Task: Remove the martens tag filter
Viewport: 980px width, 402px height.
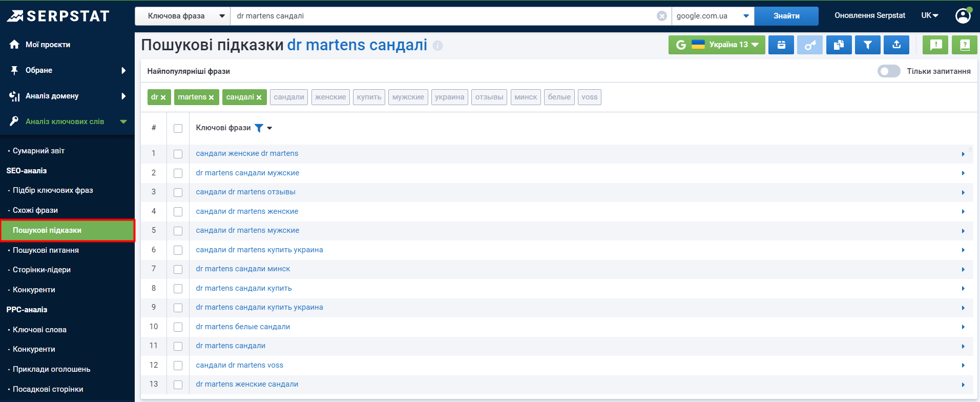Action: pos(211,97)
